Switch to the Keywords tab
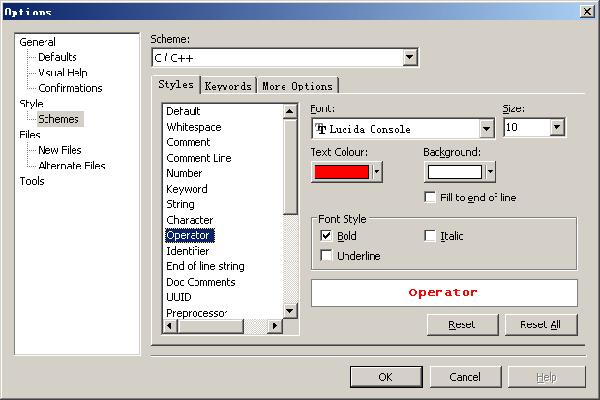600x400 pixels. tap(228, 86)
